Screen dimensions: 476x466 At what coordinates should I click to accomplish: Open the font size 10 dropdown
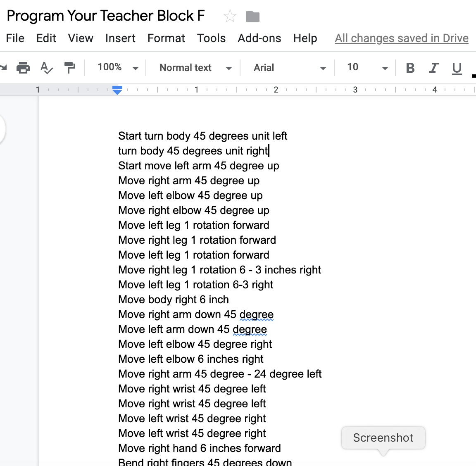pyautogui.click(x=365, y=67)
